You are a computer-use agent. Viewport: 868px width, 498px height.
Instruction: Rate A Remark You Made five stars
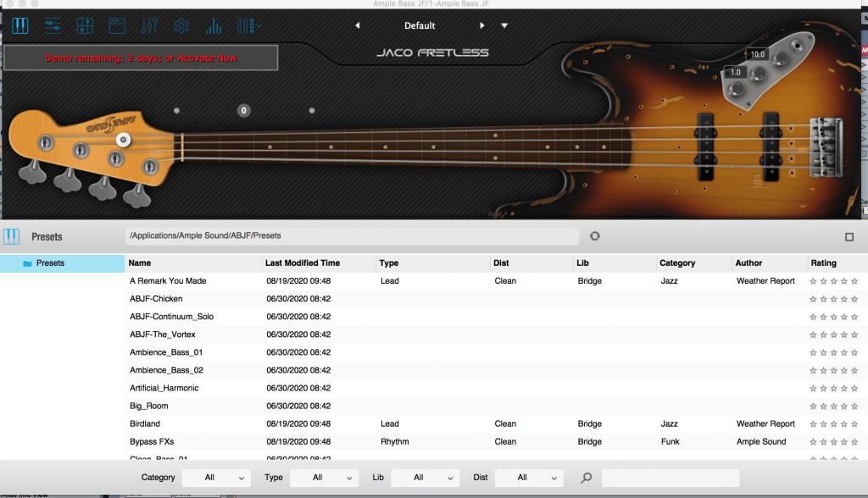click(x=854, y=281)
